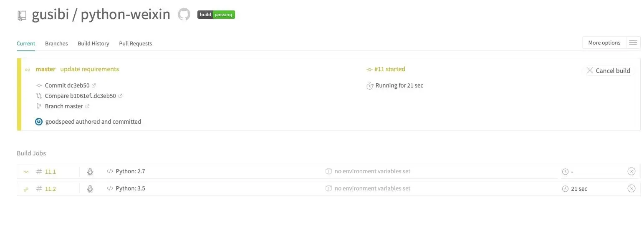Open the Branches tab
The image size is (644, 240).
point(56,43)
